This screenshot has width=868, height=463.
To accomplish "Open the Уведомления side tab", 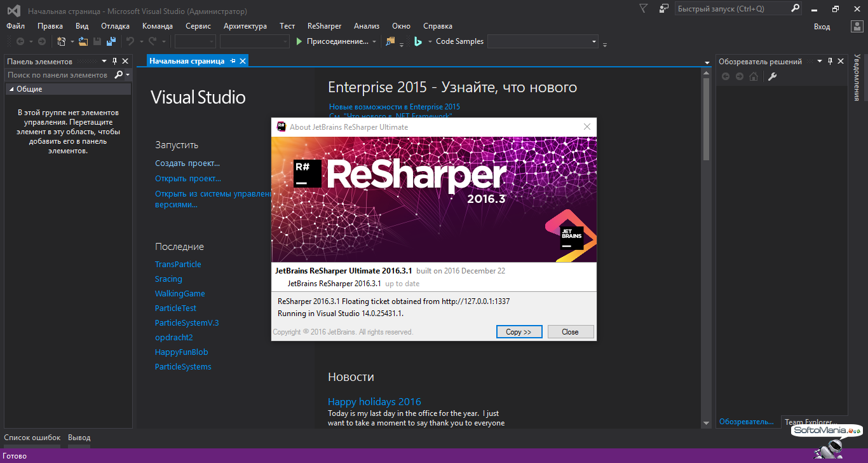I will tap(857, 78).
